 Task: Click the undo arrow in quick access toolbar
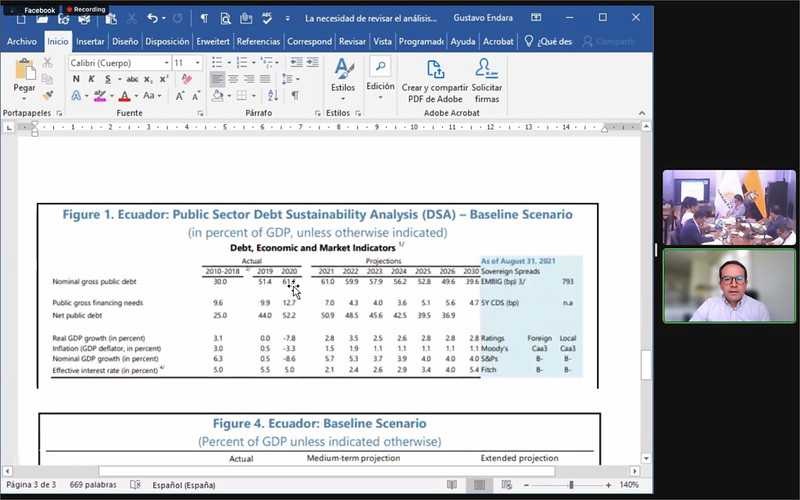pyautogui.click(x=152, y=18)
